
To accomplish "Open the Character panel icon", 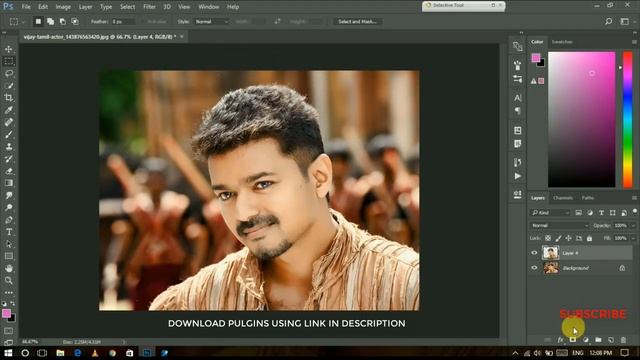I will [x=518, y=98].
